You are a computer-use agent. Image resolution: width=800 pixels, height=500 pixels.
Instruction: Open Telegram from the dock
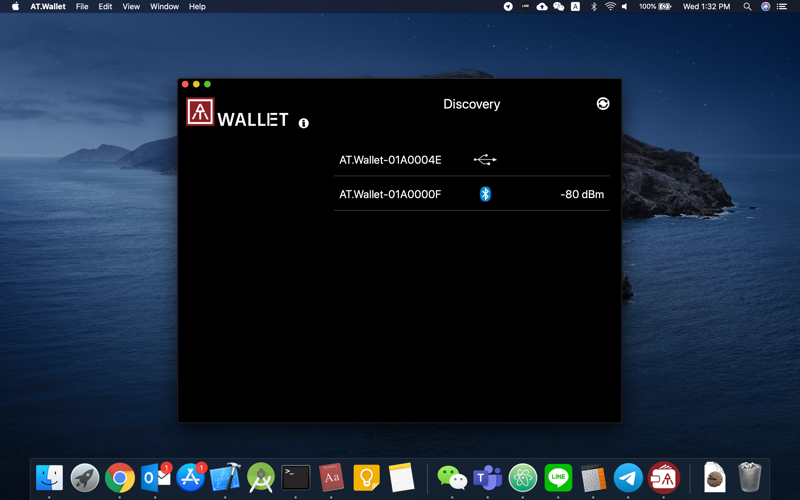[628, 477]
